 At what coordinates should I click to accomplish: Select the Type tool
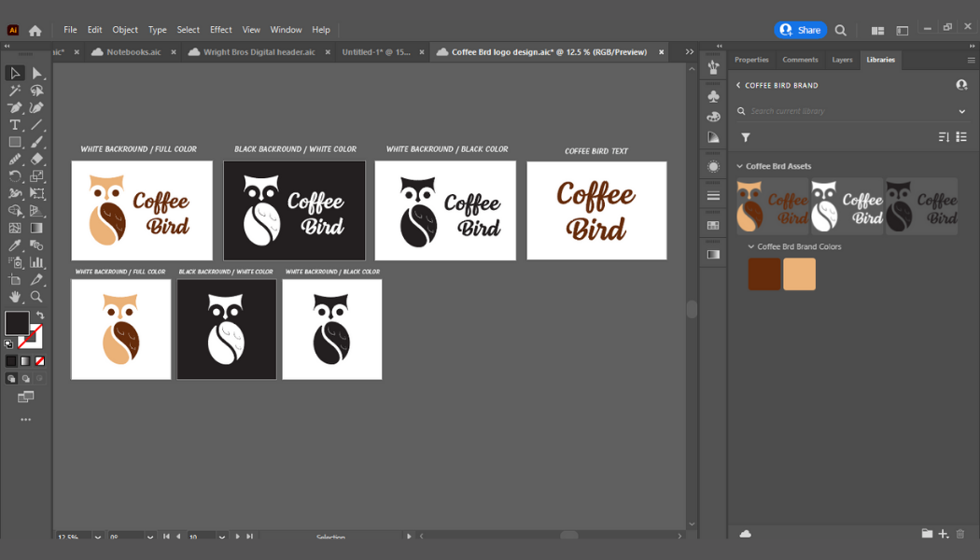[15, 125]
